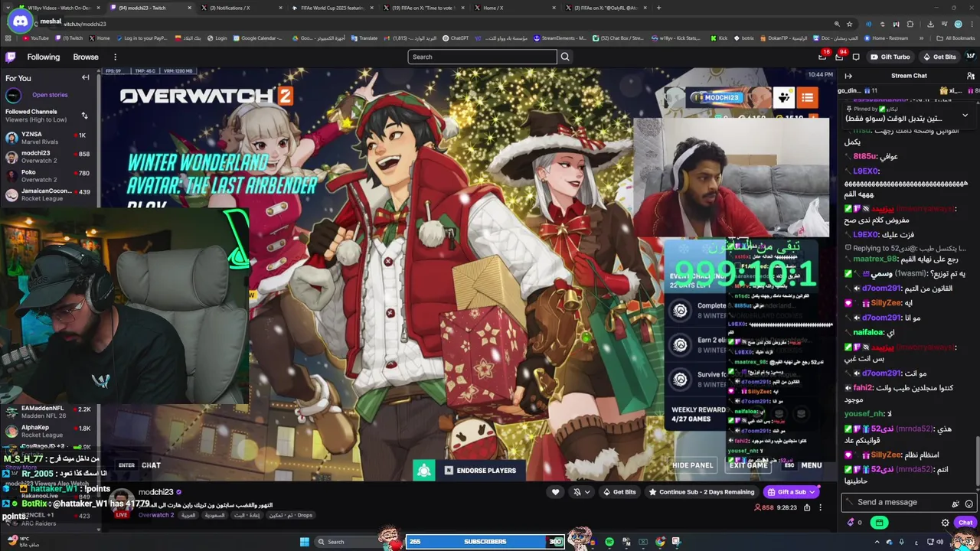980x551 pixels.
Task: Sort followed channels by viewers icon
Action: coord(84,116)
